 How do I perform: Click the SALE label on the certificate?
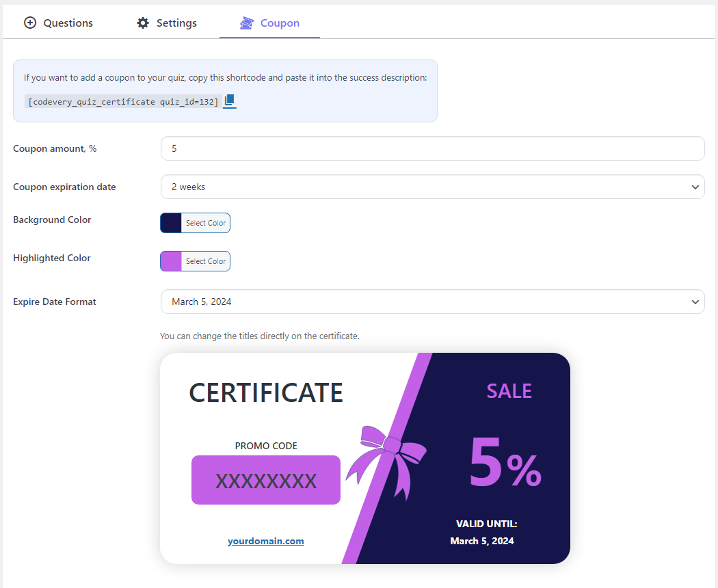509,390
